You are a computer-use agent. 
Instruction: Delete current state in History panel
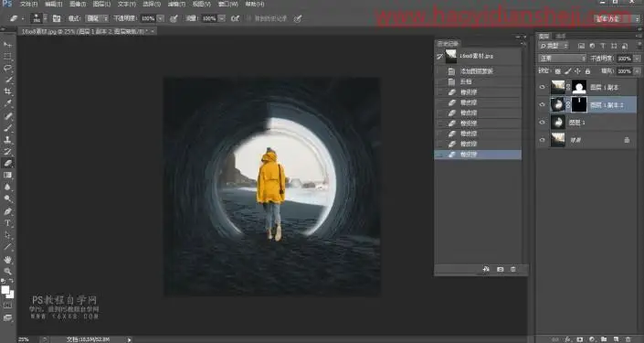(x=513, y=269)
